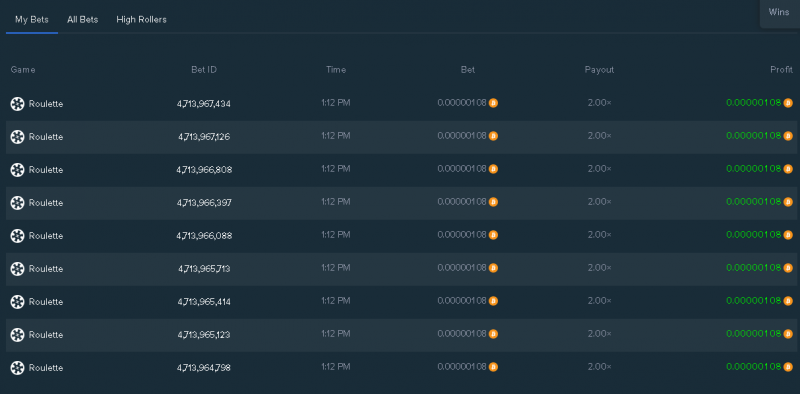The image size is (800, 394).
Task: Switch to the My Bets tab
Action: [32, 19]
